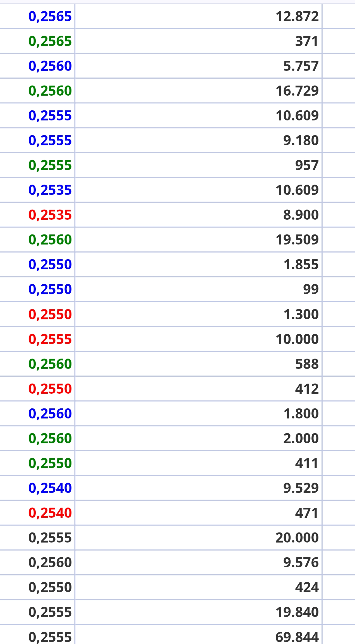
Task: Select the volume value 957
Action: click(x=307, y=165)
